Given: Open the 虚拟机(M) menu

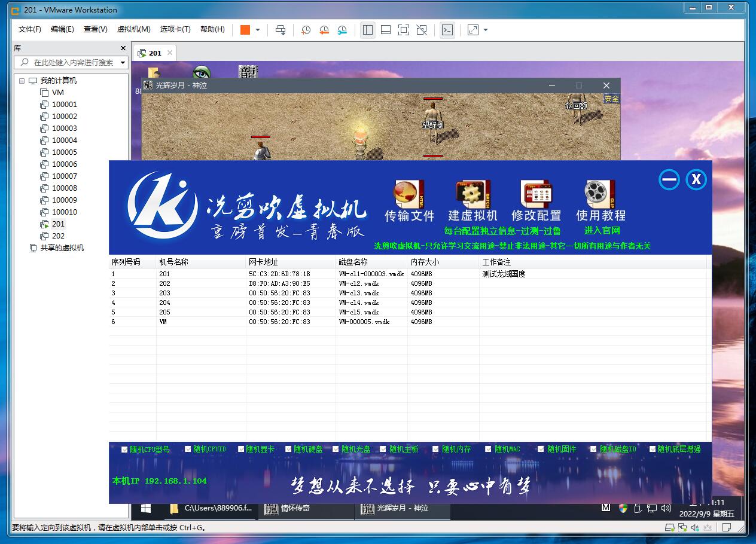Looking at the screenshot, I should 133,29.
